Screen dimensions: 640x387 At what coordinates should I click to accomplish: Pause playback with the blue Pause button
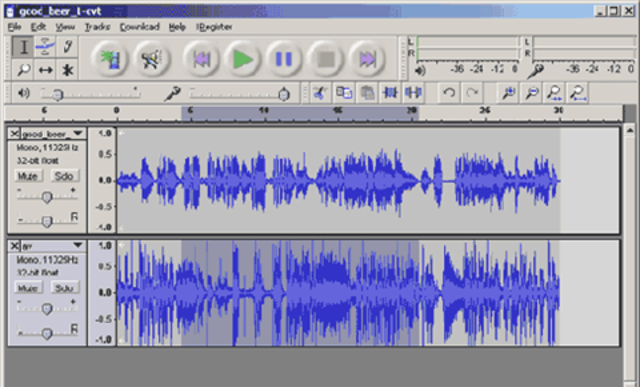[x=284, y=59]
